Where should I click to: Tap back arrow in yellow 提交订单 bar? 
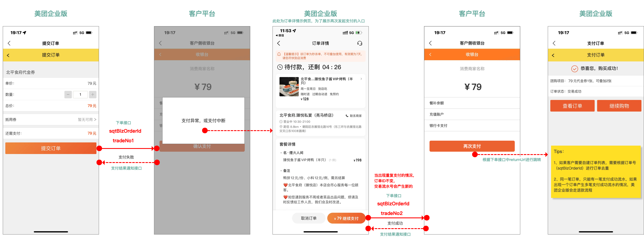click(8, 55)
